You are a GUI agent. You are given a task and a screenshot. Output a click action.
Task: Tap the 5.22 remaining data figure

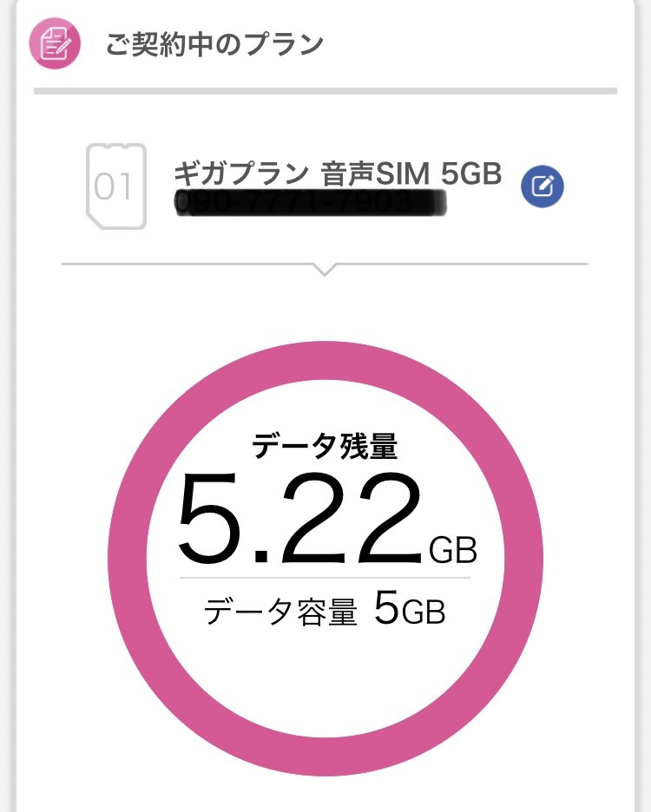tap(299, 519)
